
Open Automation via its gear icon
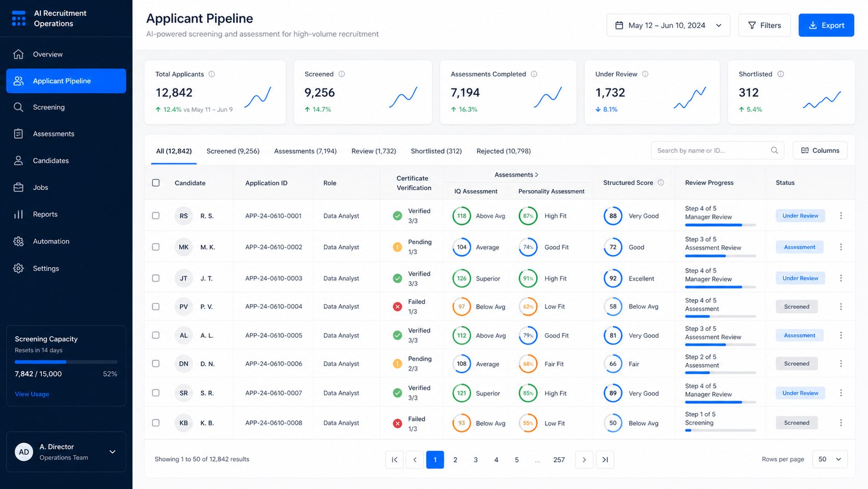tap(19, 241)
